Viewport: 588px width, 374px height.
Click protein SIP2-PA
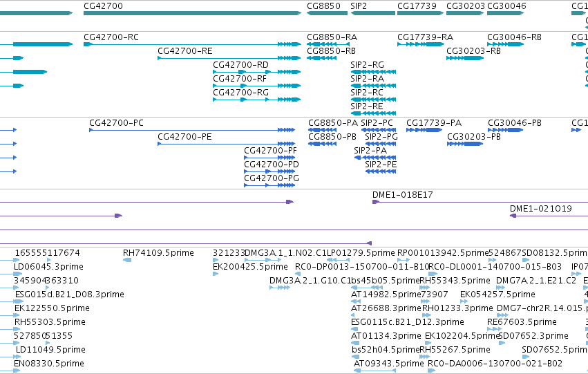(375, 158)
